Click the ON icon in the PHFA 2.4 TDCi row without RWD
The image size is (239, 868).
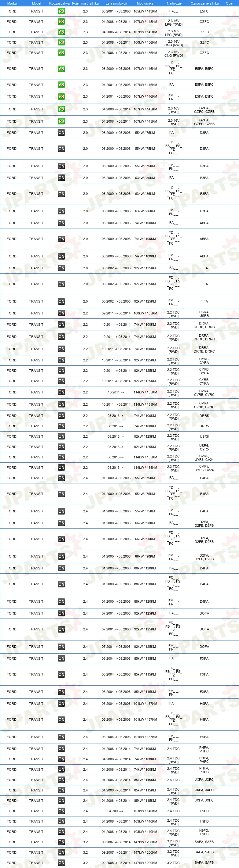(61, 749)
